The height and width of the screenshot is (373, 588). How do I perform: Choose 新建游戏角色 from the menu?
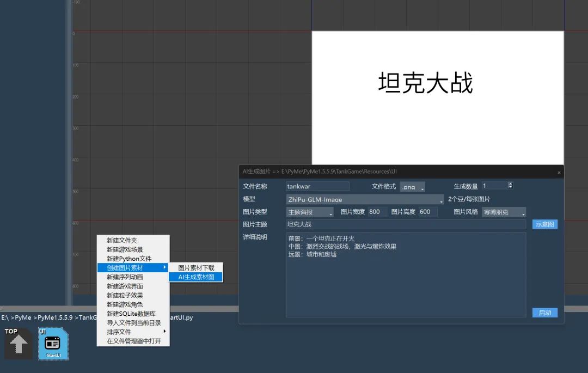pos(133,304)
